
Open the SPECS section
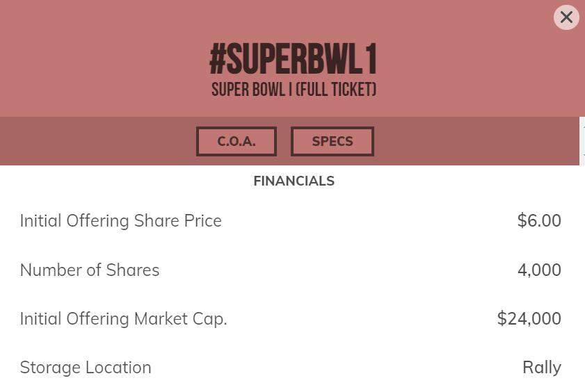(x=332, y=141)
